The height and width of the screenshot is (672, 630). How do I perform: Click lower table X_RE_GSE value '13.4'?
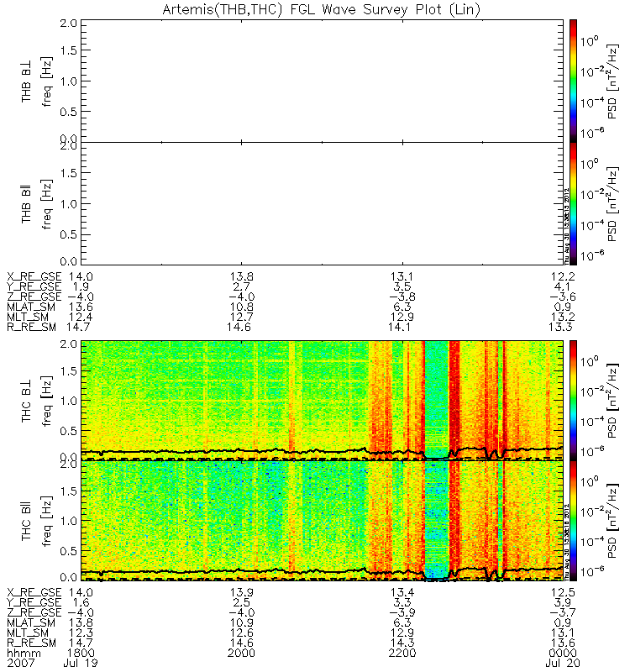[x=402, y=592]
